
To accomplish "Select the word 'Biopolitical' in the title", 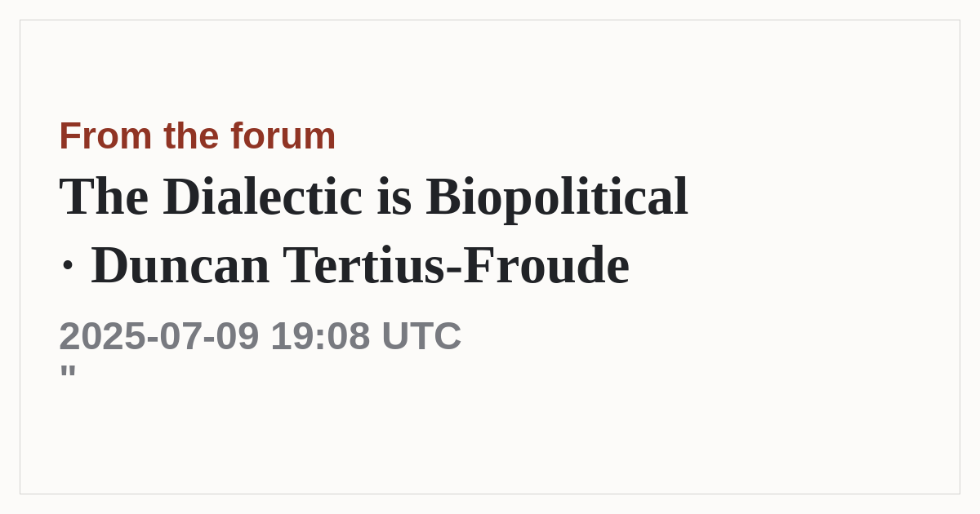I will [556, 197].
